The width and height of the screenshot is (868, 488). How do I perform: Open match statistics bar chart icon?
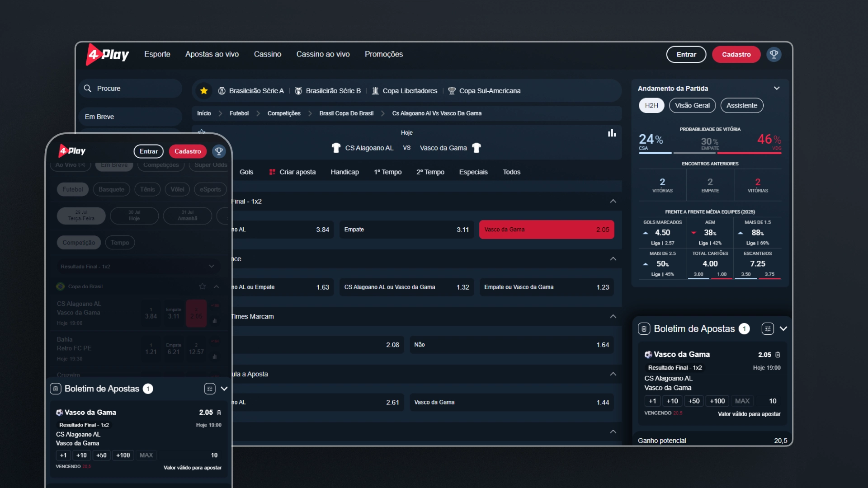[612, 133]
